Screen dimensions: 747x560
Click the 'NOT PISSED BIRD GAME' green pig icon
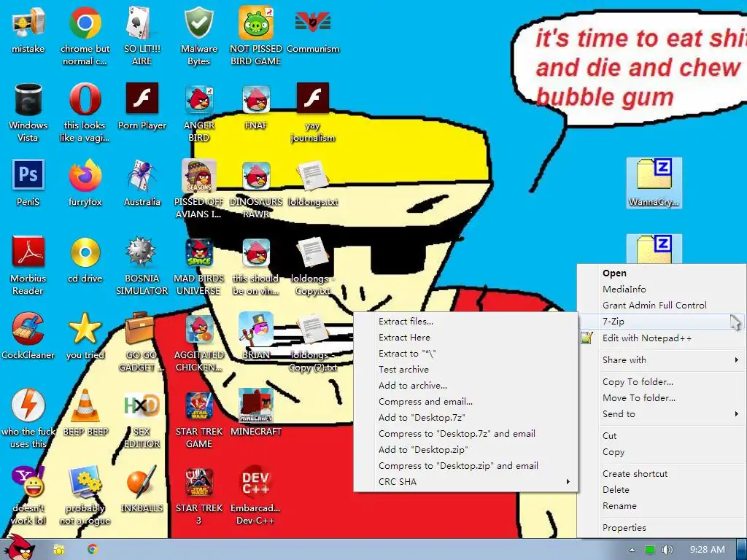[256, 23]
